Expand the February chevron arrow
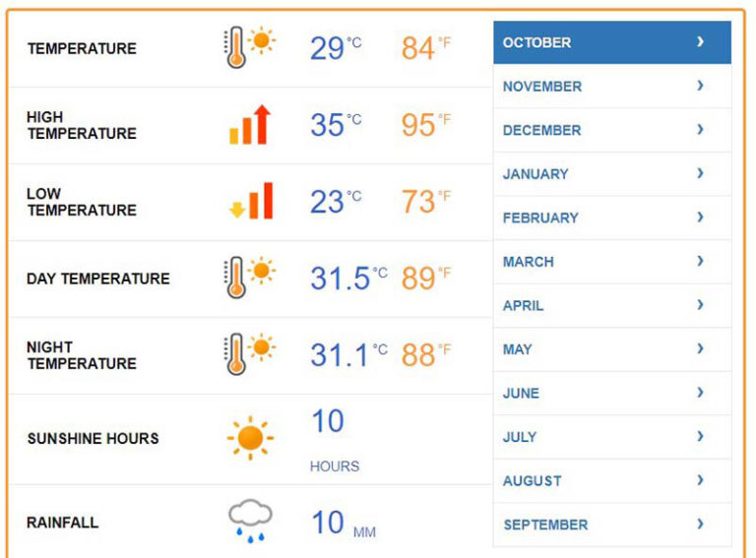 [x=700, y=217]
